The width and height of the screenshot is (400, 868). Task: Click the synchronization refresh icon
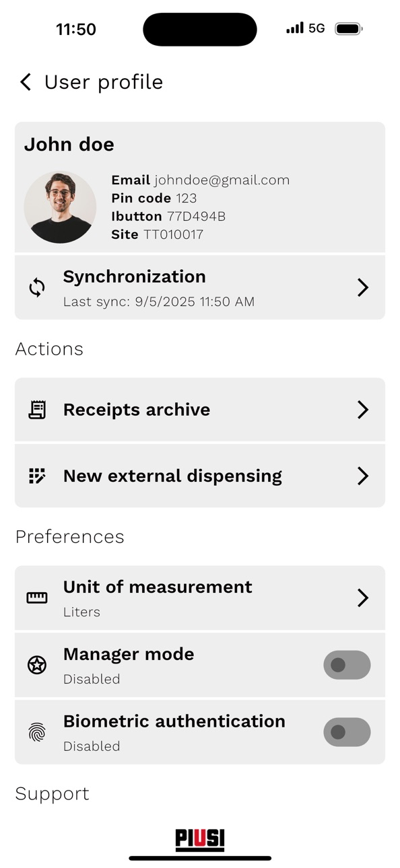coord(37,288)
